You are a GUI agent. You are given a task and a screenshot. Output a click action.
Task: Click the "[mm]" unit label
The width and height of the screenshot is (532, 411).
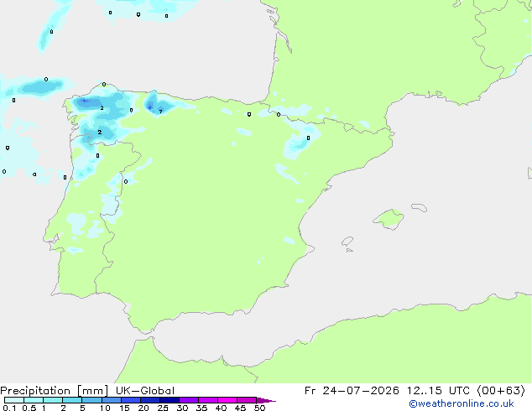pyautogui.click(x=92, y=391)
